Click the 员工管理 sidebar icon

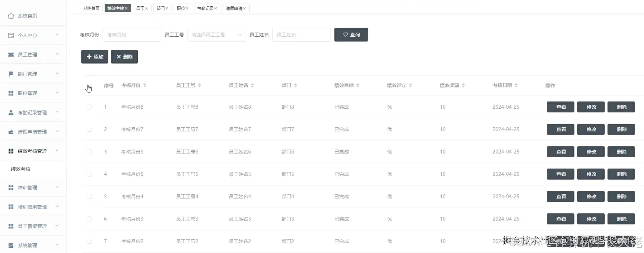point(11,55)
